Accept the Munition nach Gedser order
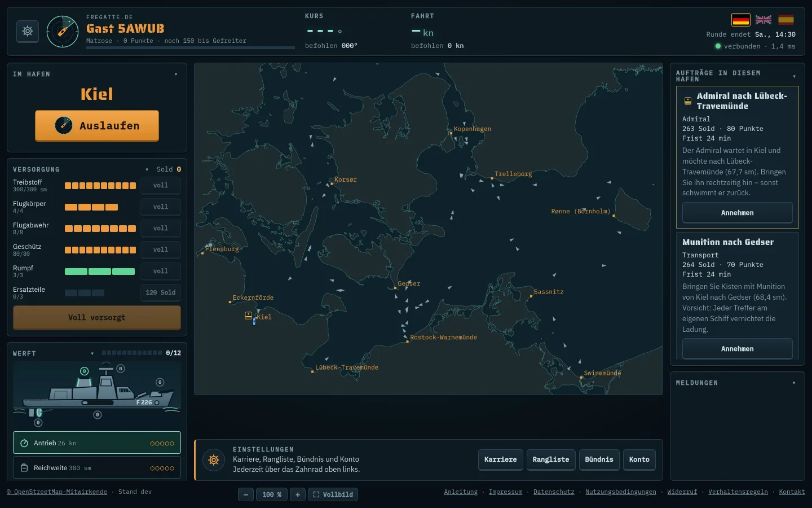Viewport: 812px width, 508px height. click(737, 349)
